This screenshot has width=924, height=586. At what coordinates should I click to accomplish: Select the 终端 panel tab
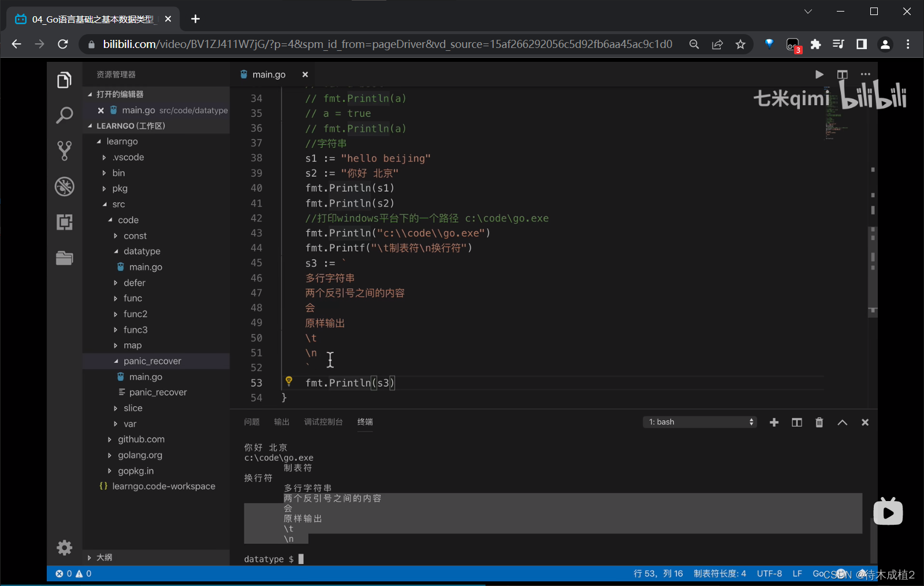click(365, 422)
